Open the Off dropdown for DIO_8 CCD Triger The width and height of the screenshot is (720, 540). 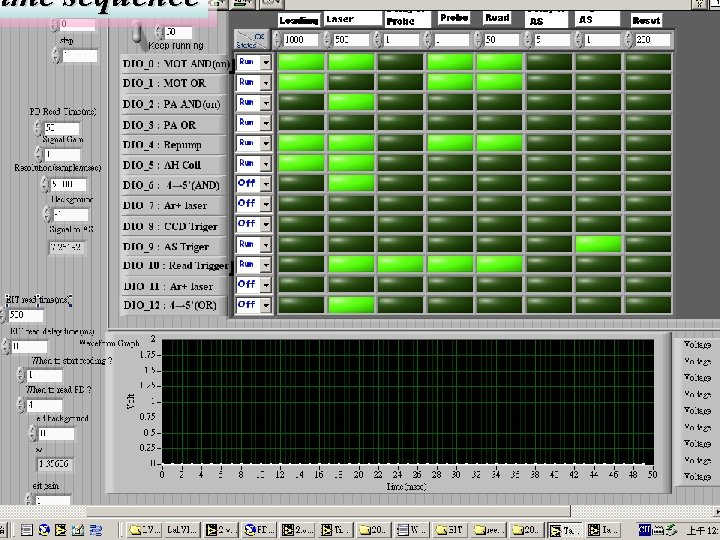pos(253,224)
